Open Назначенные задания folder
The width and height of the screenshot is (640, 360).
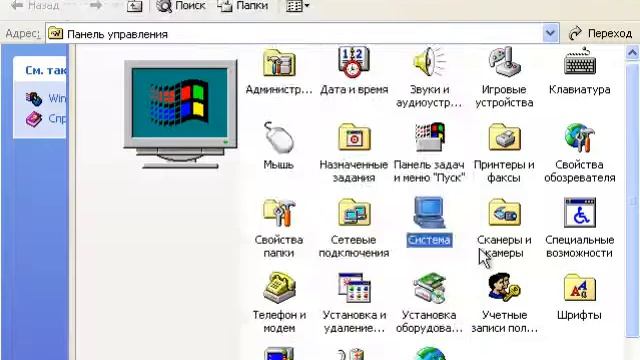coord(354,138)
